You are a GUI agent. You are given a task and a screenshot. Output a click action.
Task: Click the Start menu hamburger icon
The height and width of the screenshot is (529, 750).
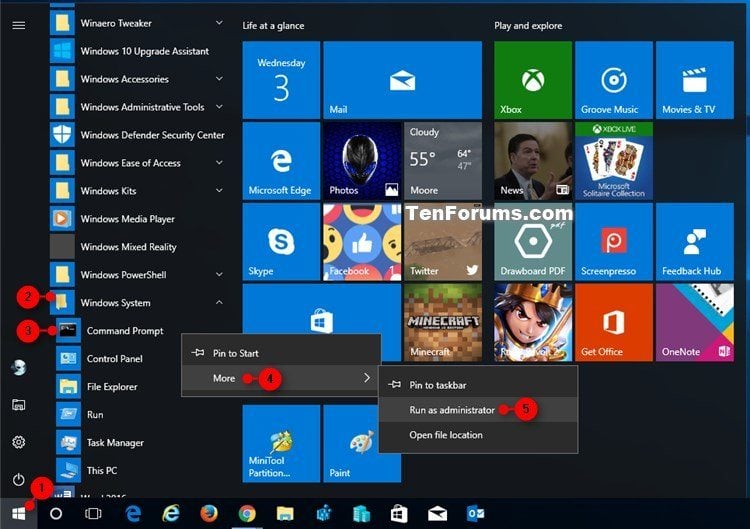click(x=19, y=25)
